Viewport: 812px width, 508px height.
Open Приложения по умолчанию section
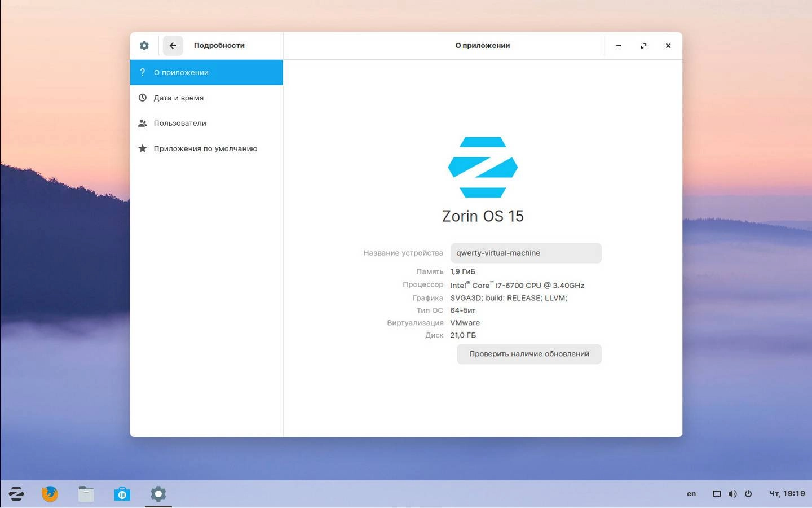(206, 148)
